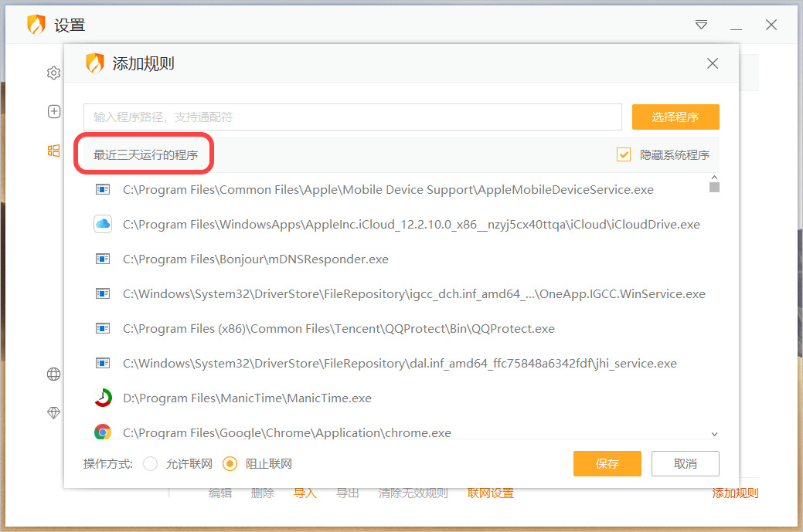803x532 pixels.
Task: Click the diamond sidebar icon
Action: pos(54,412)
